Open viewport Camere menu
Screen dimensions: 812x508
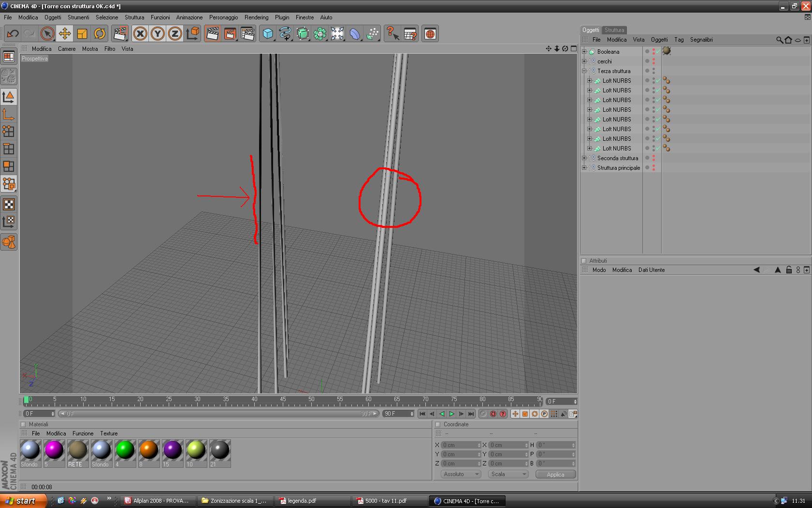click(67, 49)
